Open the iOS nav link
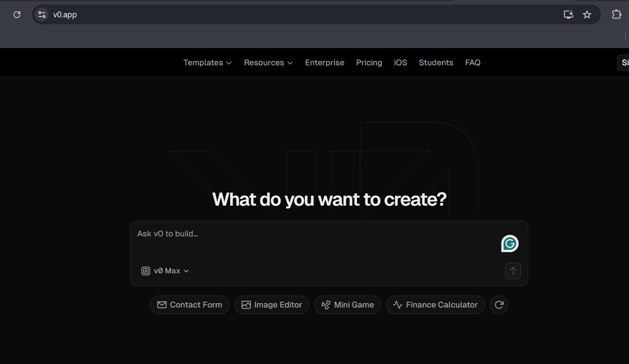 (400, 63)
